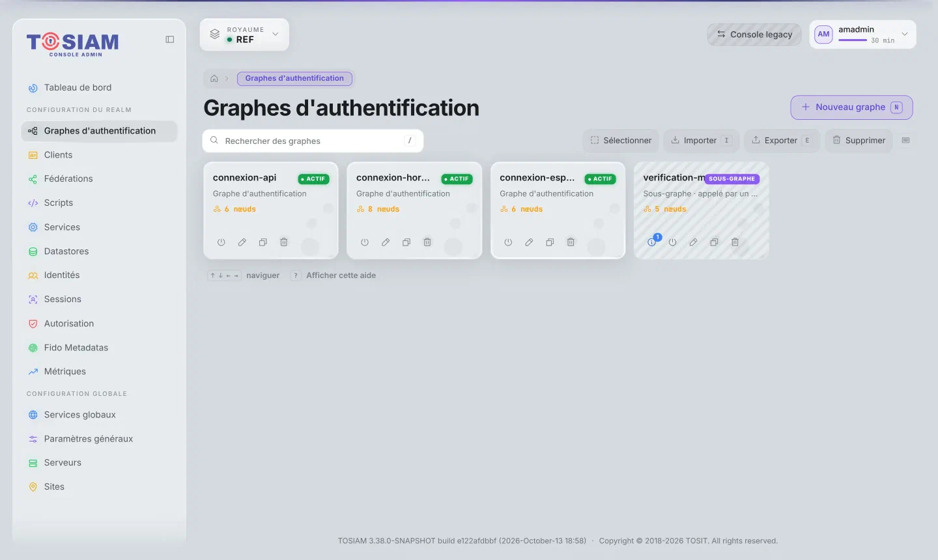Click Nouveau graphe button

851,107
